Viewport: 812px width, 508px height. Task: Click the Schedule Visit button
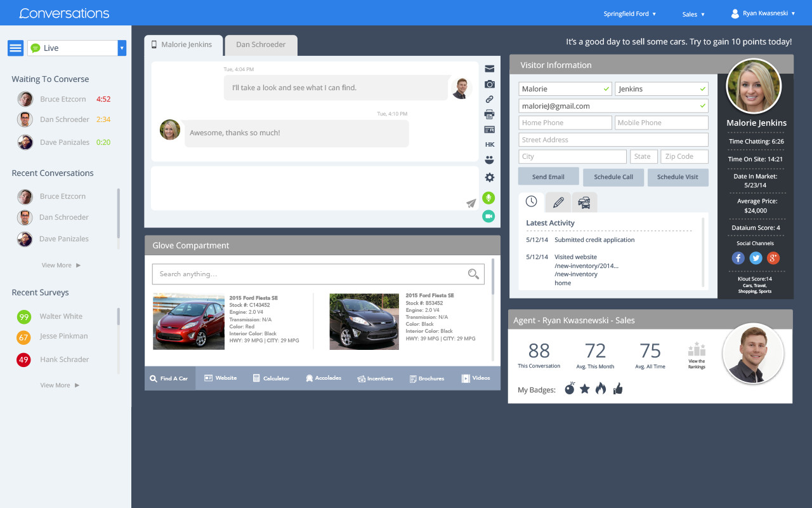[678, 177]
